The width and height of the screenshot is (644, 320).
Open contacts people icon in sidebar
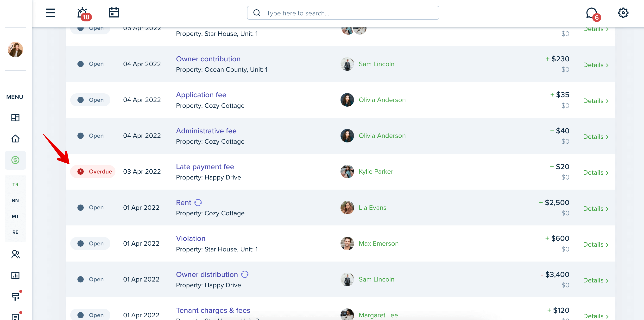point(15,254)
